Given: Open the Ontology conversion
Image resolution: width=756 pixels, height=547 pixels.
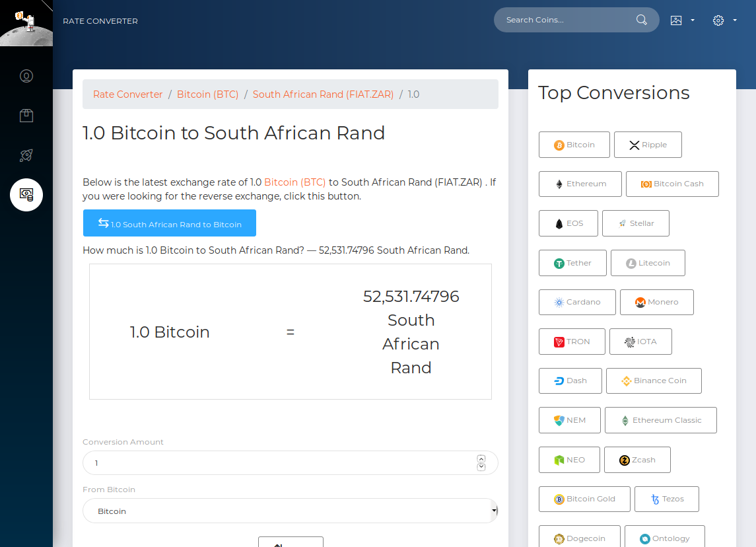Looking at the screenshot, I should point(665,538).
